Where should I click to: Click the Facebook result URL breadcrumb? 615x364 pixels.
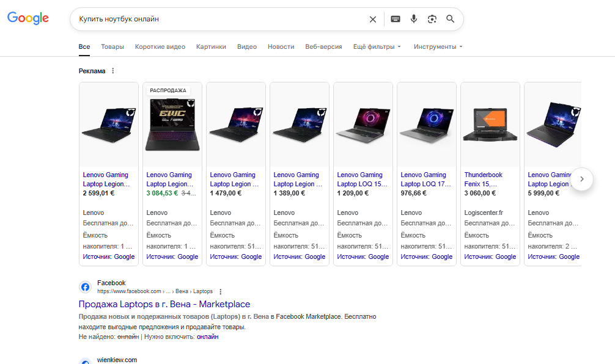coord(155,291)
